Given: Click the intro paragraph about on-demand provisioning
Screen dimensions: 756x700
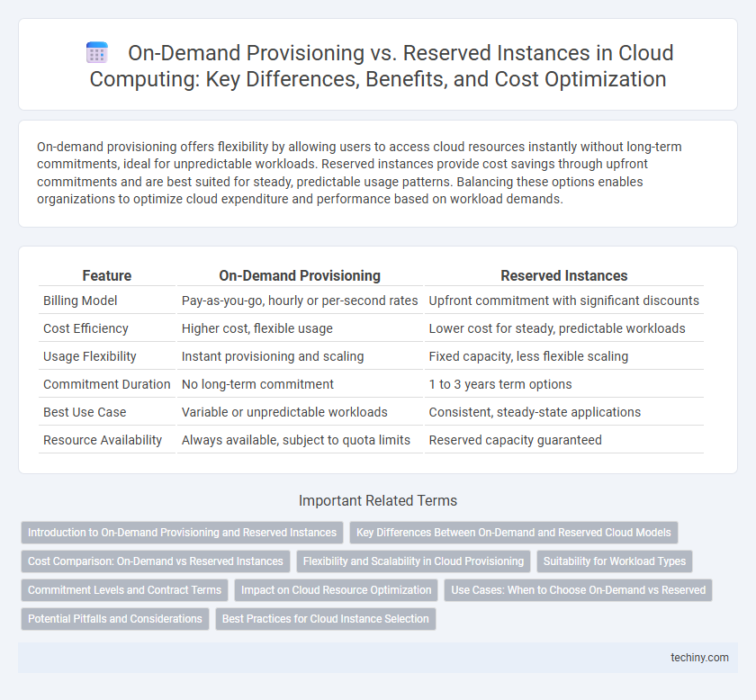Looking at the screenshot, I should [359, 173].
